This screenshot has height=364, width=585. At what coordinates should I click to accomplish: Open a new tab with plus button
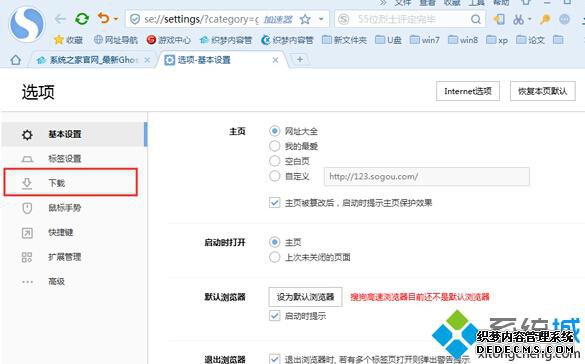[x=300, y=59]
